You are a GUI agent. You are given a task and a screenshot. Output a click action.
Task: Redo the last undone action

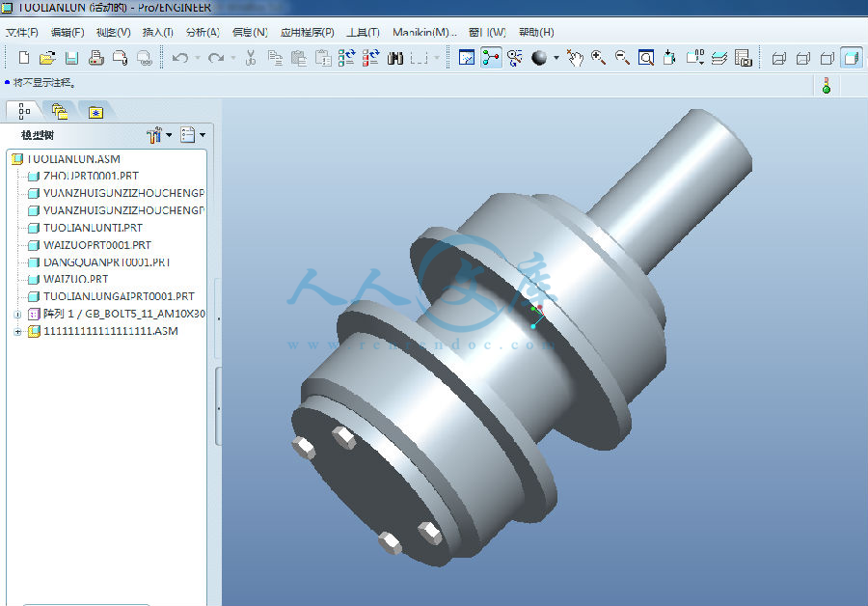pos(216,58)
